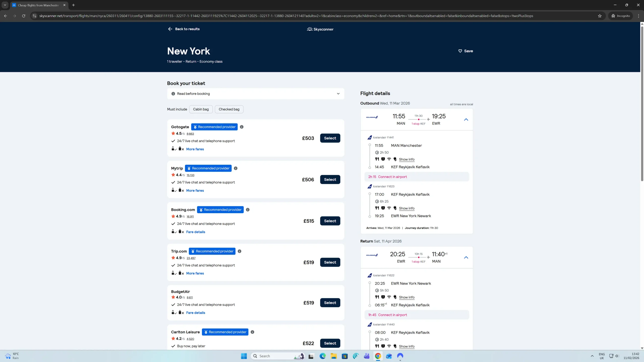Viewport: 644px width, 362px height.
Task: Switch to the Cheap flights from Manchester tab
Action: pos(38,5)
